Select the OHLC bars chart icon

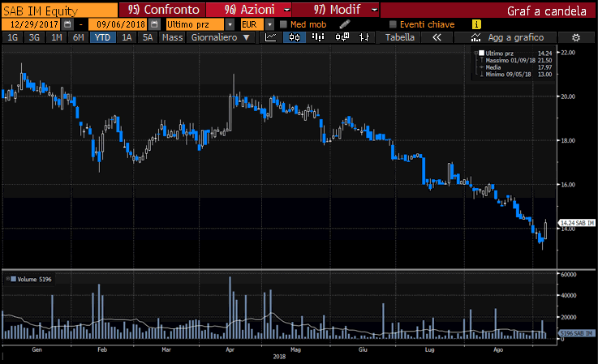(x=364, y=37)
